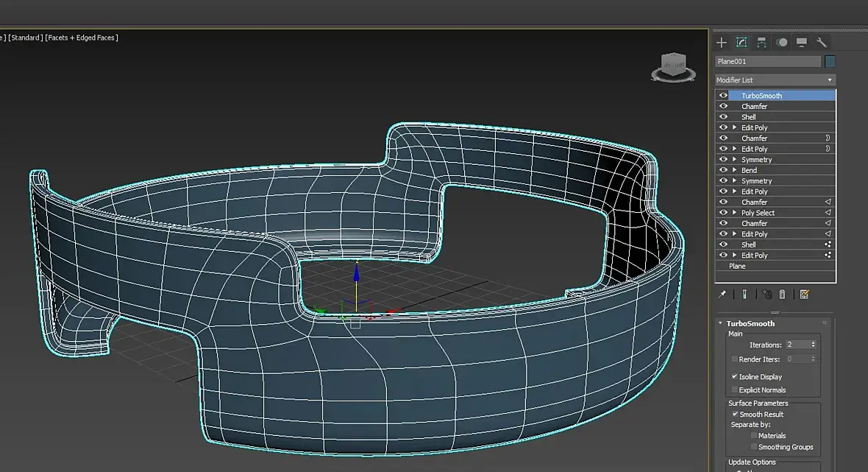Toggle the eye icon for Bend modifier
This screenshot has height=472, width=868.
pyautogui.click(x=723, y=170)
